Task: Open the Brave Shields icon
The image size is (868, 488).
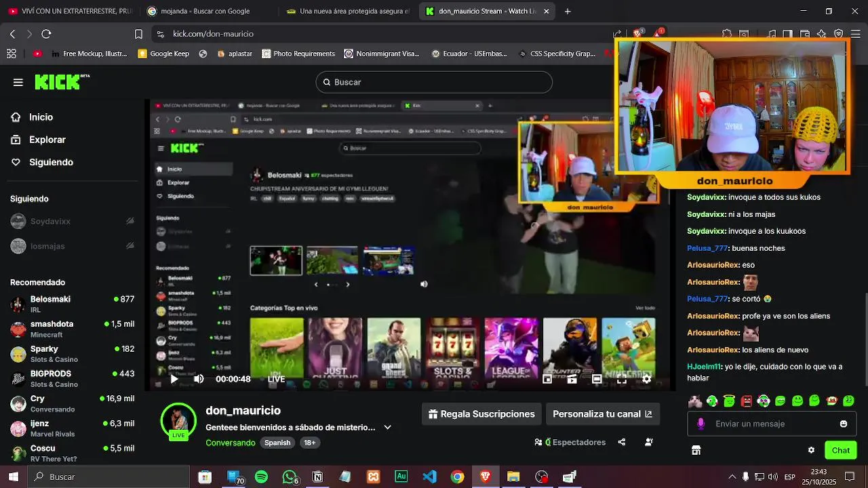Action: click(x=638, y=33)
